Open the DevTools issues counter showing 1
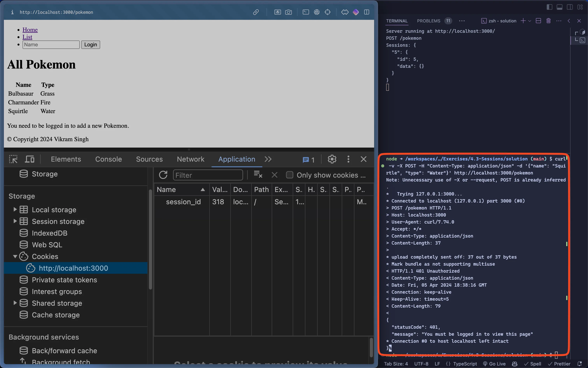 (309, 160)
